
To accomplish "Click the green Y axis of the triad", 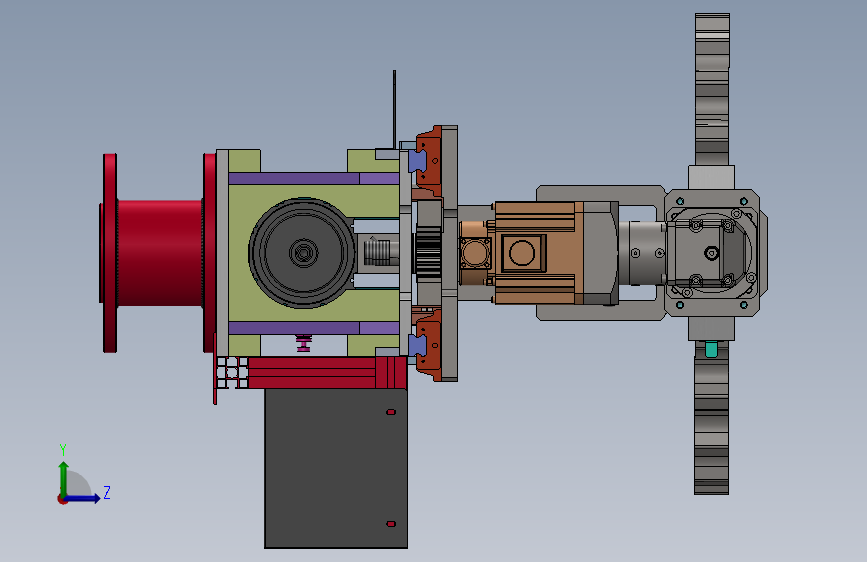I will coord(64,479).
